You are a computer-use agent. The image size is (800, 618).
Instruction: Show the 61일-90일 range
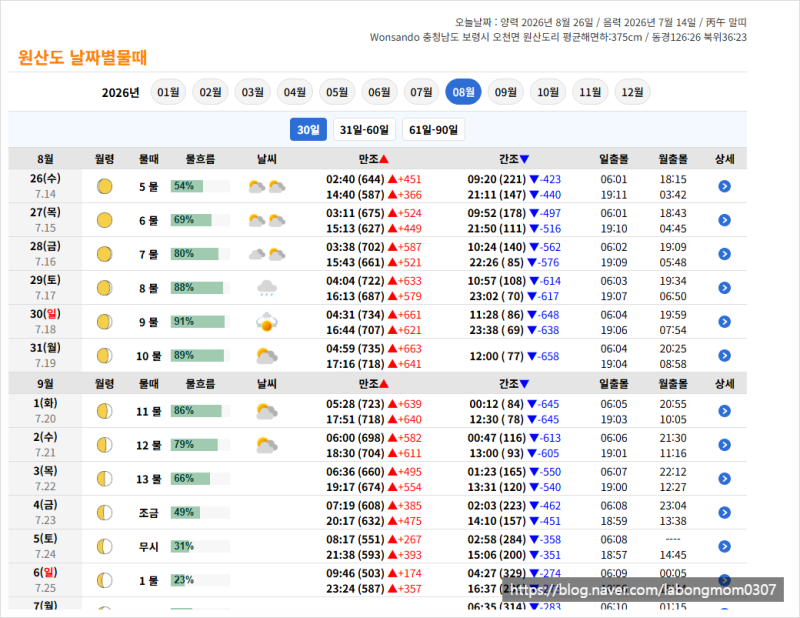click(434, 130)
